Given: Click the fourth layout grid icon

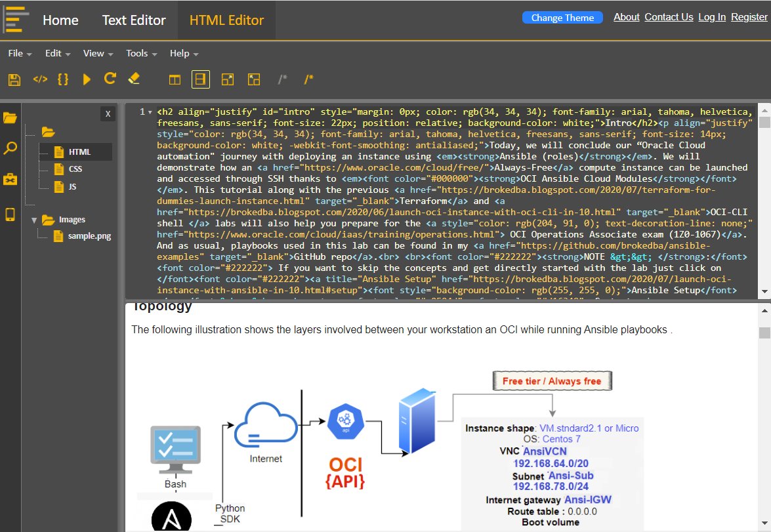Looking at the screenshot, I should tap(254, 79).
